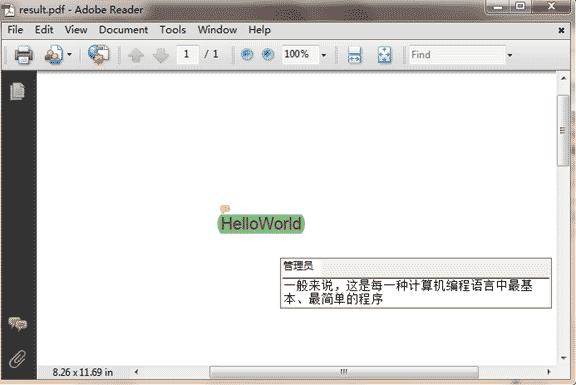Open the Comments panel in sidebar
Image resolution: width=576 pixels, height=385 pixels.
point(18,324)
